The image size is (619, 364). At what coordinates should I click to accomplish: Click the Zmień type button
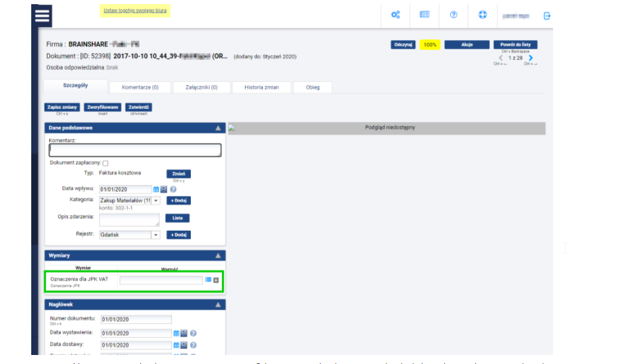(178, 174)
